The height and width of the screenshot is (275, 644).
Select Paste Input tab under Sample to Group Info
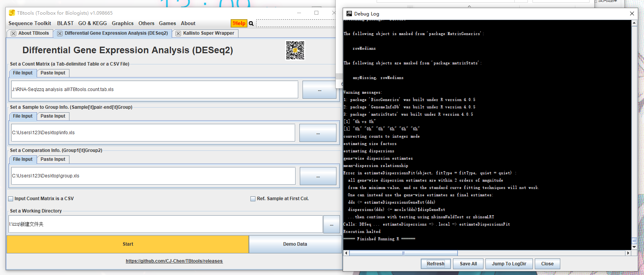point(53,116)
